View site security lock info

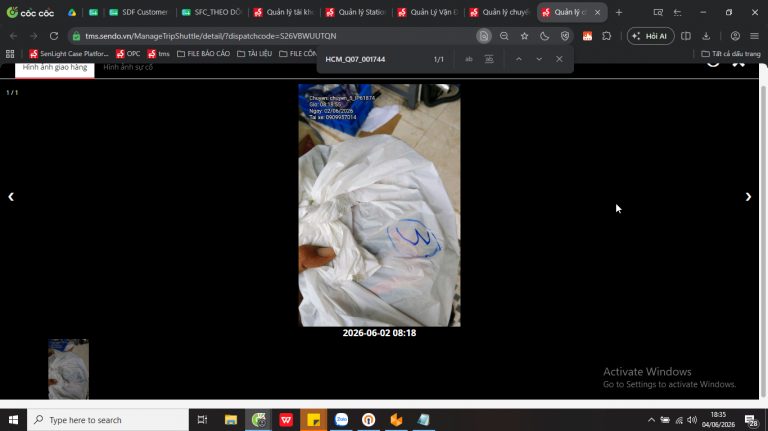point(76,36)
